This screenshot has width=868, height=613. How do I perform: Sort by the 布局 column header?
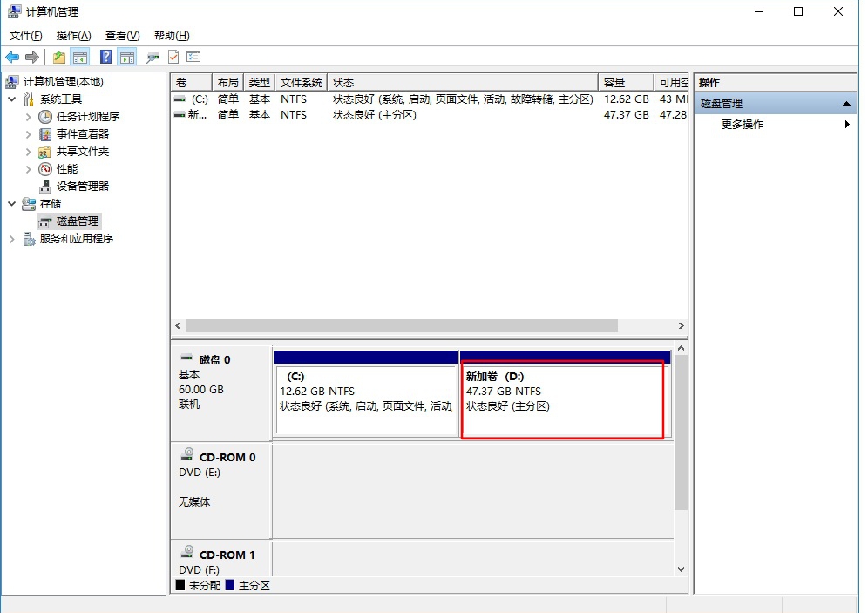click(x=227, y=83)
